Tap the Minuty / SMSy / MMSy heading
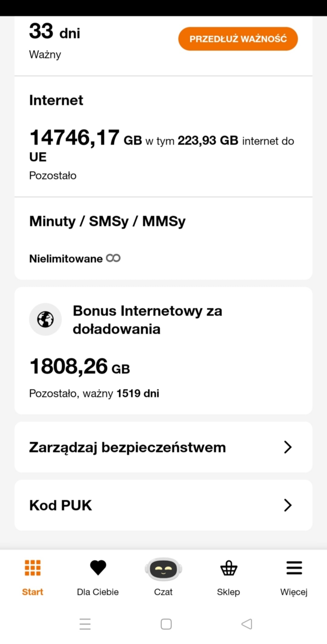The height and width of the screenshot is (644, 327). click(107, 221)
